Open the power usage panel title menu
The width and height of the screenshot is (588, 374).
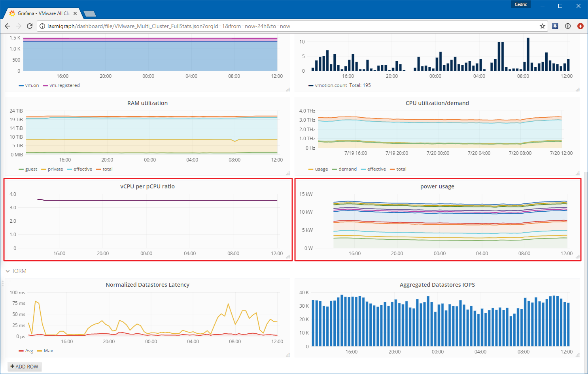point(437,186)
